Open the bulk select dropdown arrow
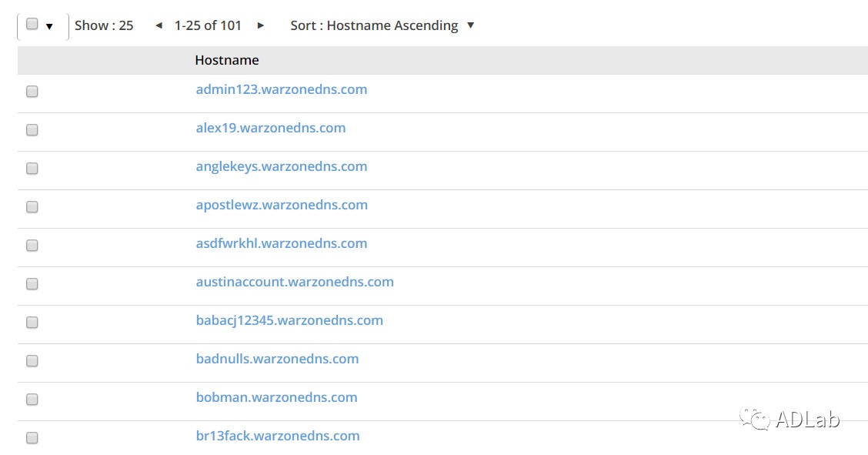The image size is (868, 455). [49, 26]
